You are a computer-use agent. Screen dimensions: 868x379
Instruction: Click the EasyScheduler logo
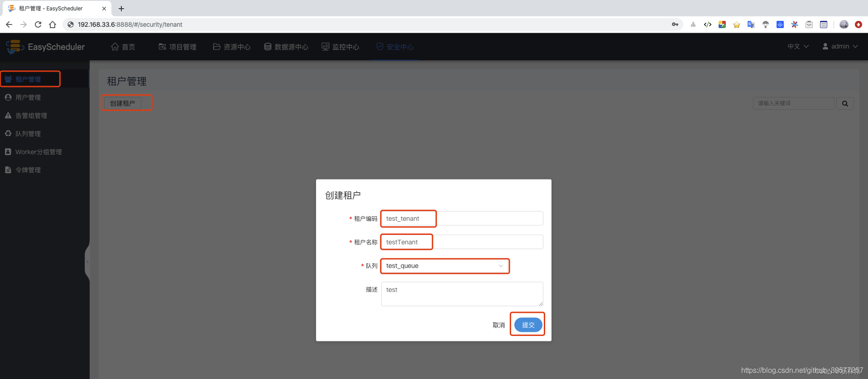(x=45, y=47)
